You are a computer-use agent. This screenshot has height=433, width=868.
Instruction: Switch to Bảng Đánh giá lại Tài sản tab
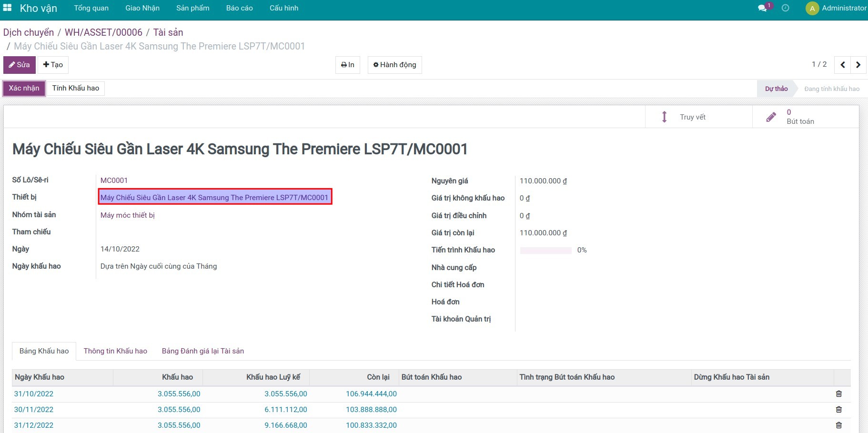click(202, 351)
